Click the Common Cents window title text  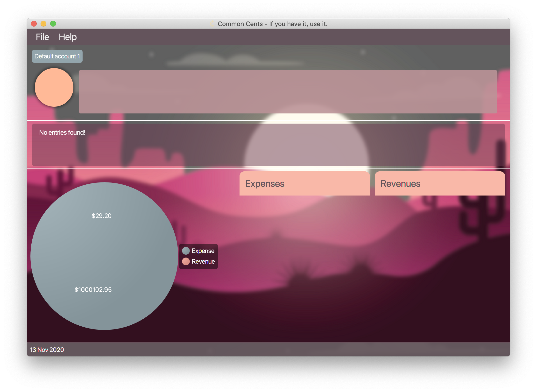pyautogui.click(x=272, y=24)
